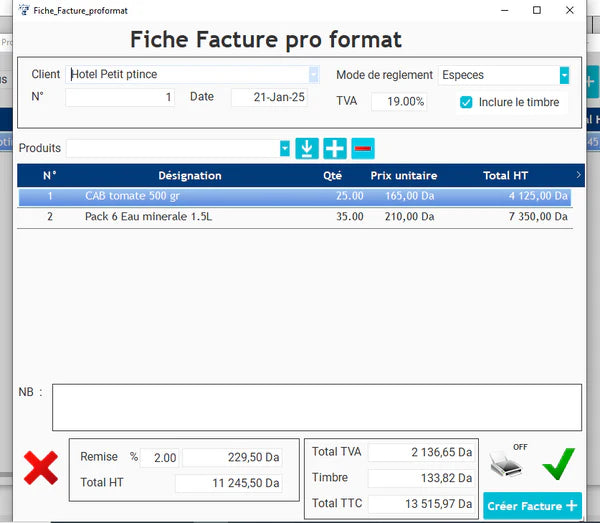Screen dimensions: 600x523
Task: Click total 7 350,00 Da cell
Action: click(538, 217)
